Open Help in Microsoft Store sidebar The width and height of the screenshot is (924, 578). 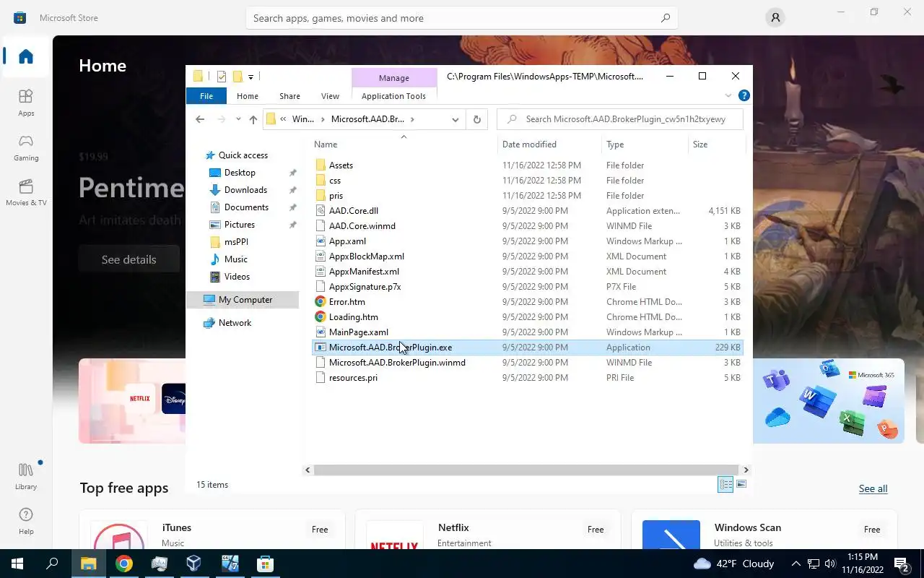(x=26, y=521)
